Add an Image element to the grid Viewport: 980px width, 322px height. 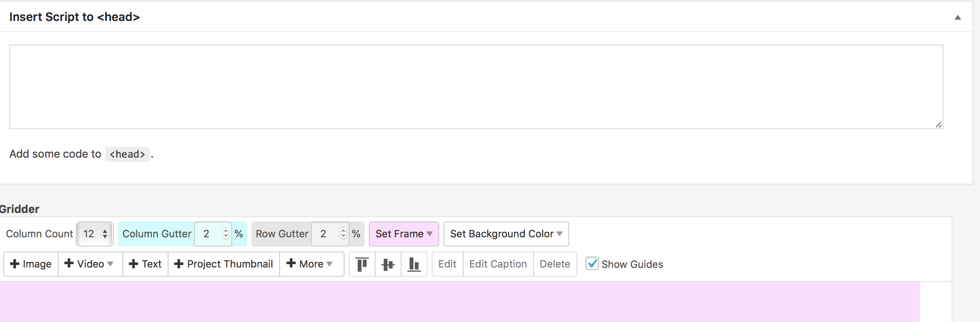[x=31, y=264]
